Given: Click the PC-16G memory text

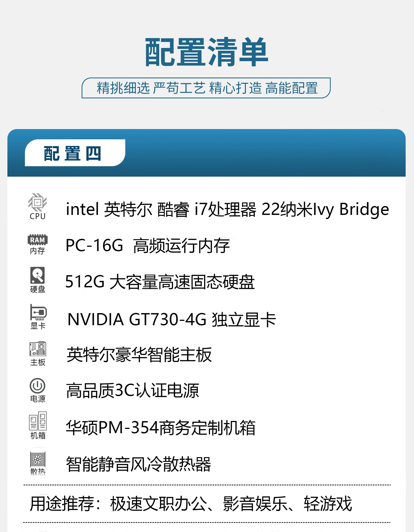Looking at the screenshot, I should (x=147, y=245).
